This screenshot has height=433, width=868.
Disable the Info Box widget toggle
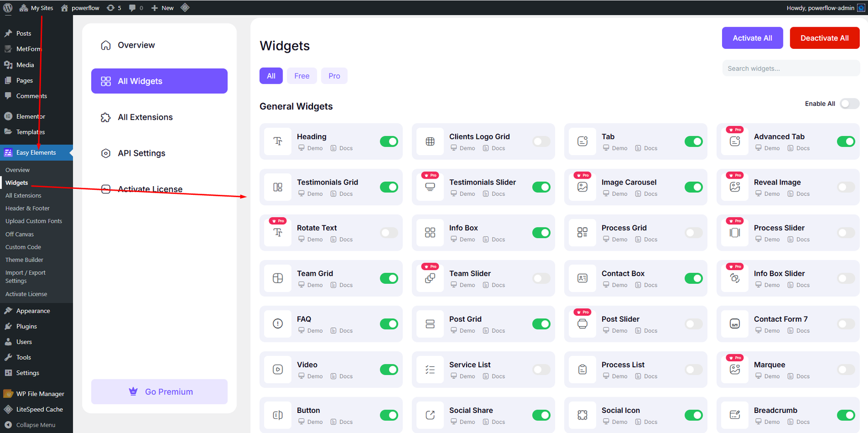coord(541,233)
